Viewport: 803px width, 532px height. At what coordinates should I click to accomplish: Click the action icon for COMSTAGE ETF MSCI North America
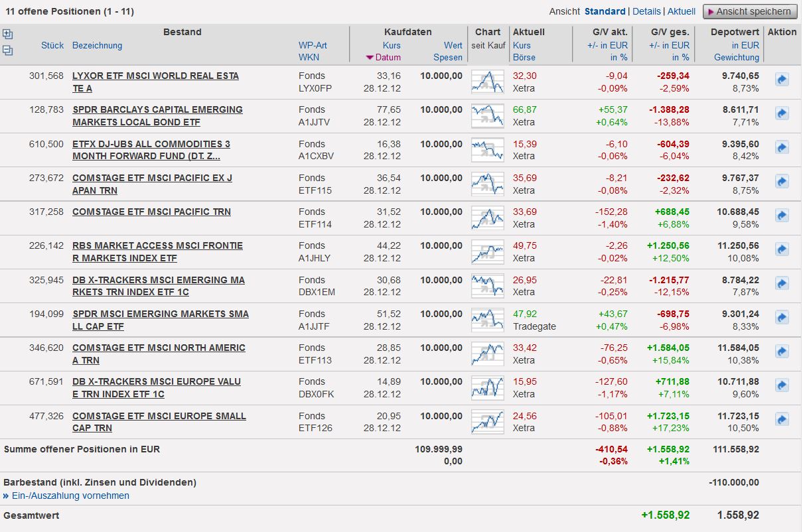pyautogui.click(x=781, y=352)
